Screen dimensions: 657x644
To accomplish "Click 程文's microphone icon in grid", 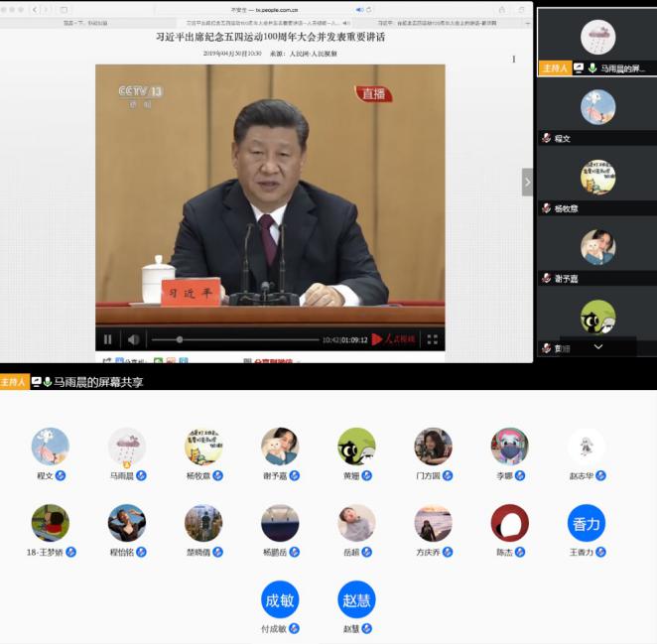I will (x=61, y=476).
